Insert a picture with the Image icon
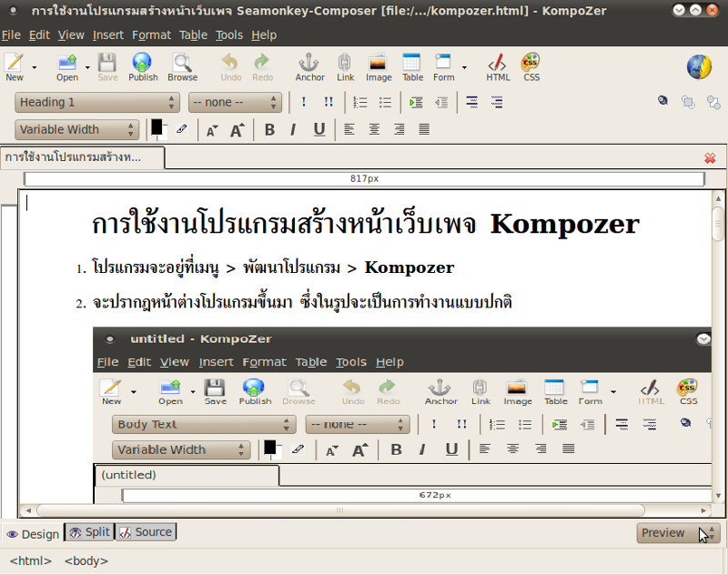This screenshot has height=575, width=728. click(379, 67)
